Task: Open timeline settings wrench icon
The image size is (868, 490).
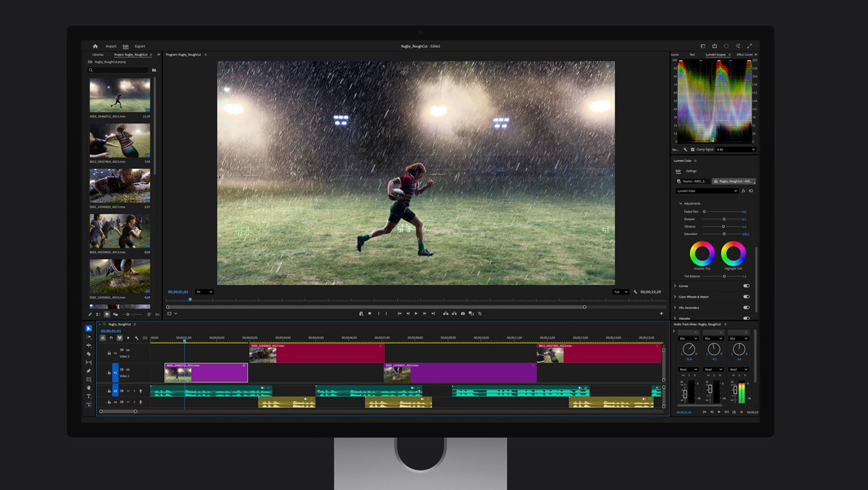Action: (137, 338)
